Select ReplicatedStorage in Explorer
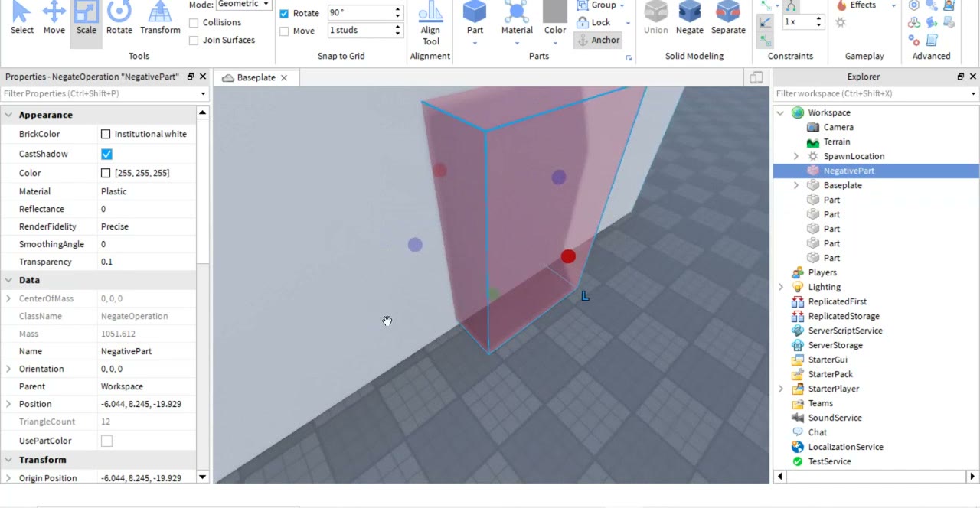 tap(844, 316)
